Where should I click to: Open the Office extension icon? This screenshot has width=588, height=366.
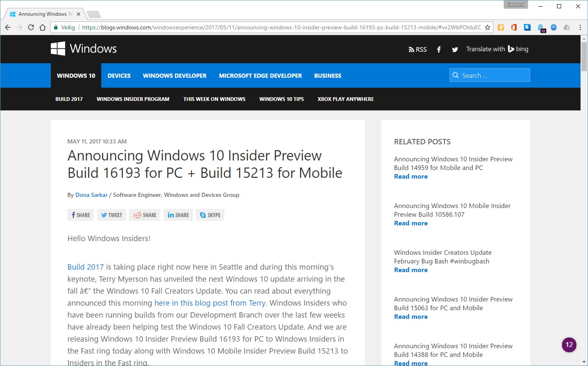(x=514, y=27)
